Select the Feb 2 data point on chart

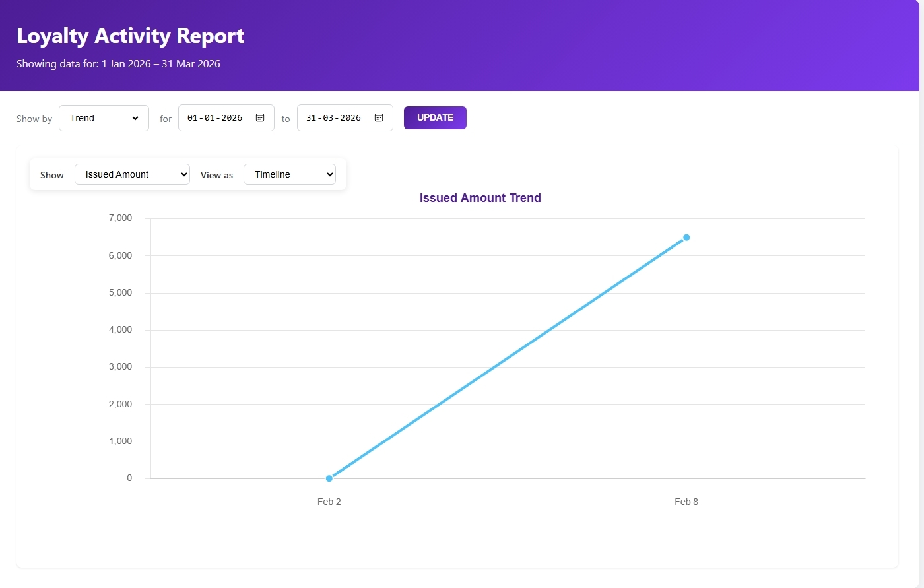pos(329,478)
